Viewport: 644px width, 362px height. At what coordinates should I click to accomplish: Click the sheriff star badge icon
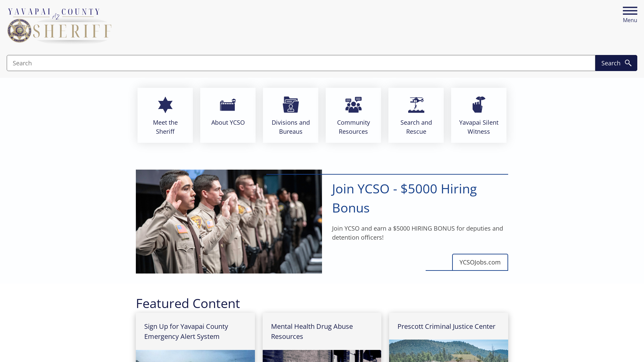[x=165, y=105]
